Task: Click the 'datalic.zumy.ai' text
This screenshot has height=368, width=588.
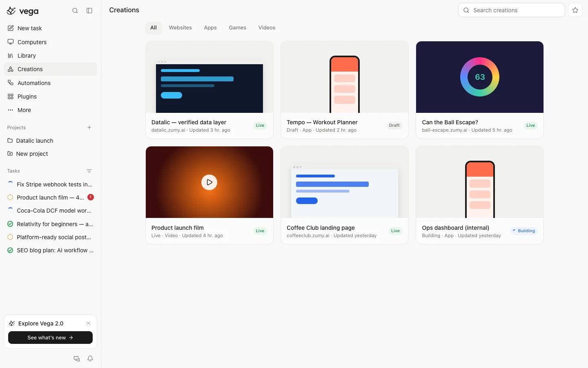Action: pos(168,130)
